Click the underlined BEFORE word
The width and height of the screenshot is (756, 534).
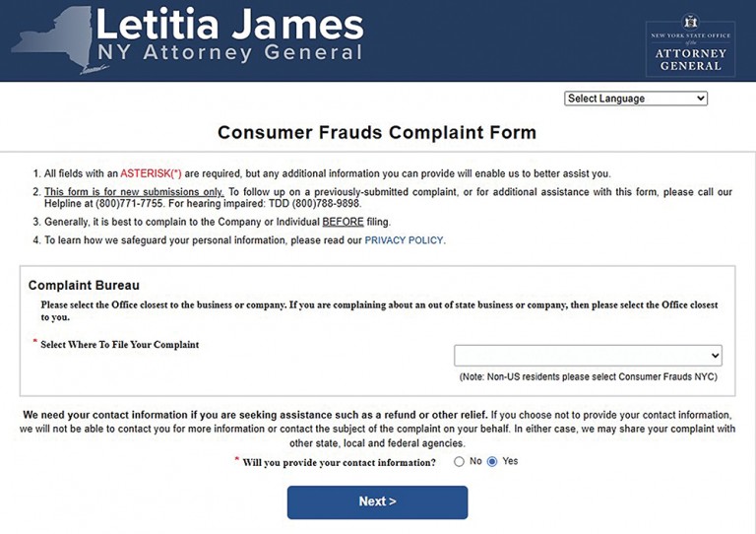click(343, 223)
